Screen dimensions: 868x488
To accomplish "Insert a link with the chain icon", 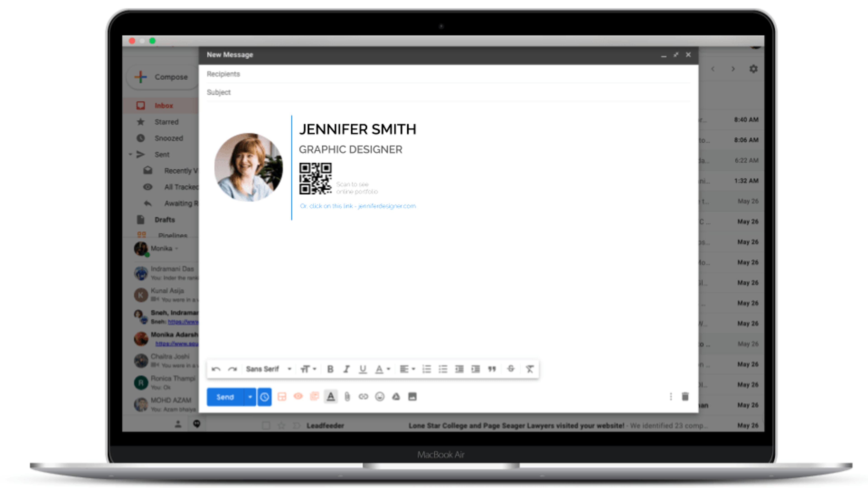I will 363,397.
